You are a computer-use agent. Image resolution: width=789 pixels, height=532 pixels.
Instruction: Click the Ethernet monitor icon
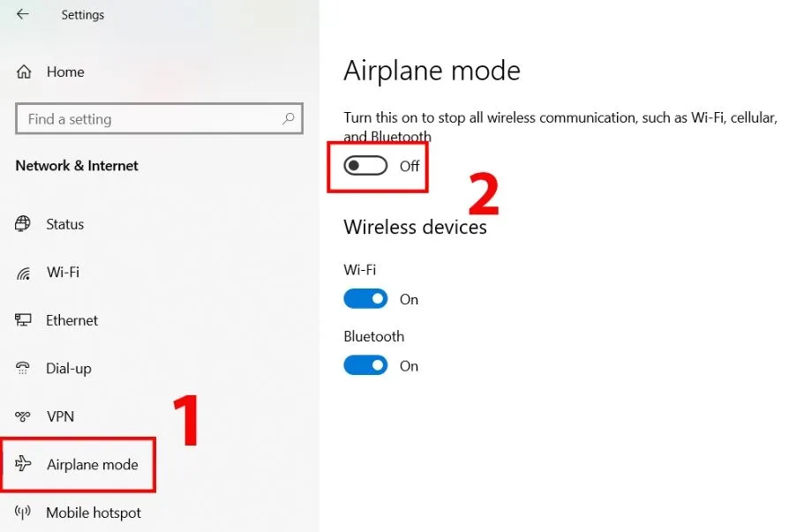coord(24,320)
